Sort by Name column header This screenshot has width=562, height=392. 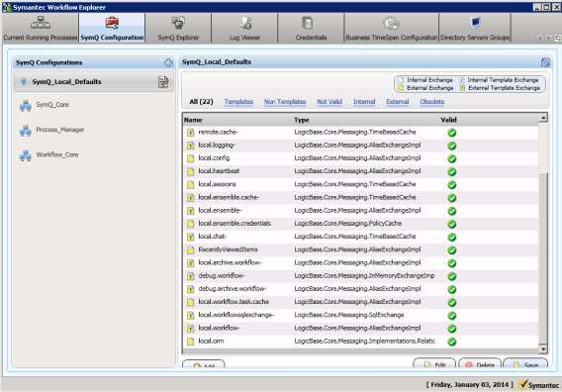193,120
